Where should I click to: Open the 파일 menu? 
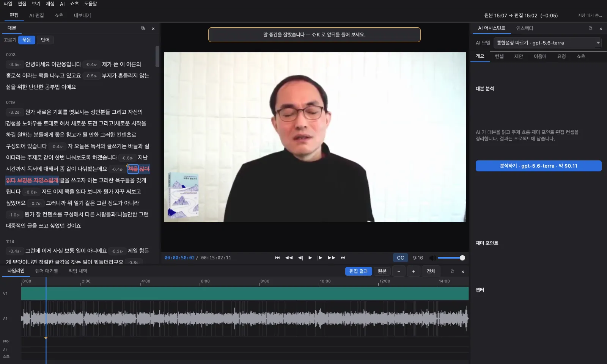(x=8, y=4)
